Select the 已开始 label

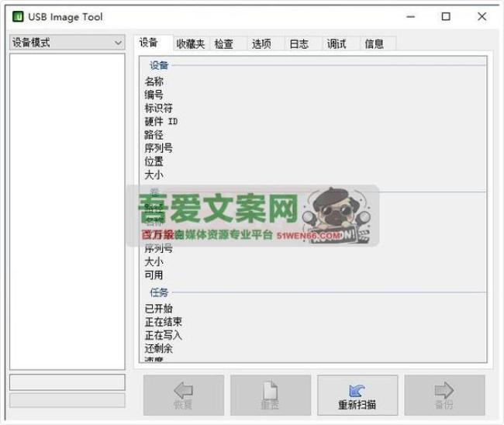[158, 309]
